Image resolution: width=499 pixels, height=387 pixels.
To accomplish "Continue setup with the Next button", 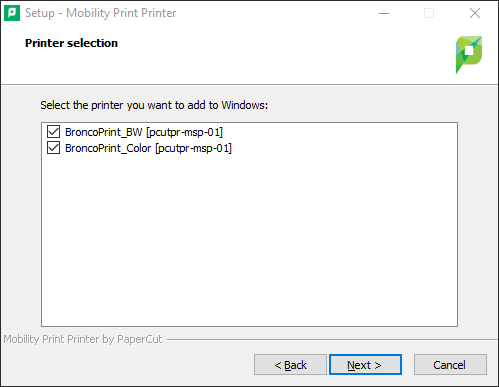I will [365, 365].
